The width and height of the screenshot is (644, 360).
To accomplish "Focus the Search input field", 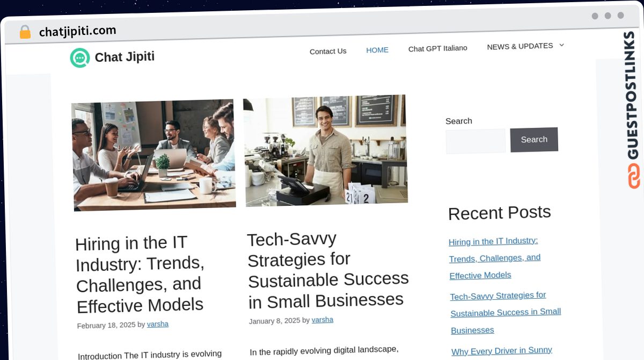I will (475, 141).
